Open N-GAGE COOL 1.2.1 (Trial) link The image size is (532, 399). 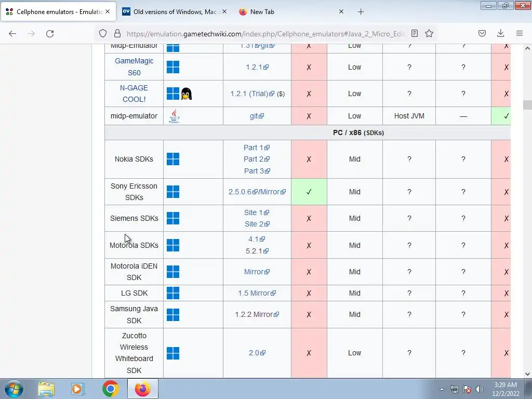pos(252,94)
